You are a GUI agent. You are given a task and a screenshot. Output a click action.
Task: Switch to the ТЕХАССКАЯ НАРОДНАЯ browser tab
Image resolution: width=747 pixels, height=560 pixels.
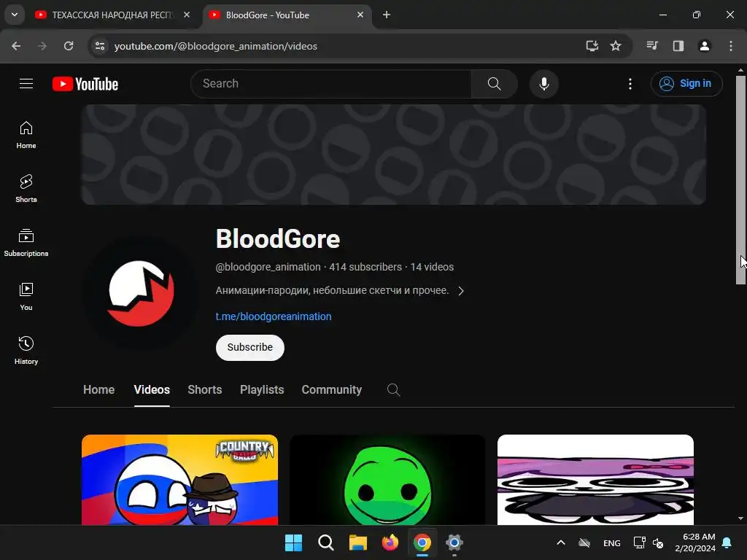click(x=113, y=15)
